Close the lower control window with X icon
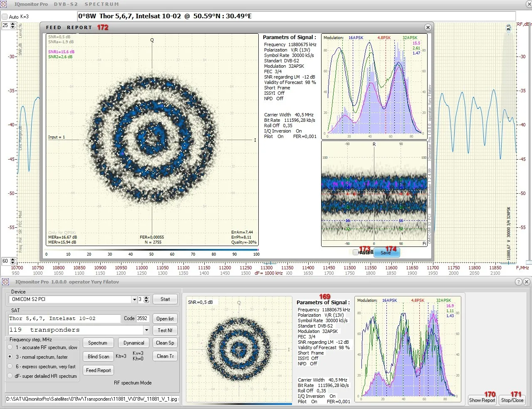Screen dimensions: 532x409 tap(526, 282)
